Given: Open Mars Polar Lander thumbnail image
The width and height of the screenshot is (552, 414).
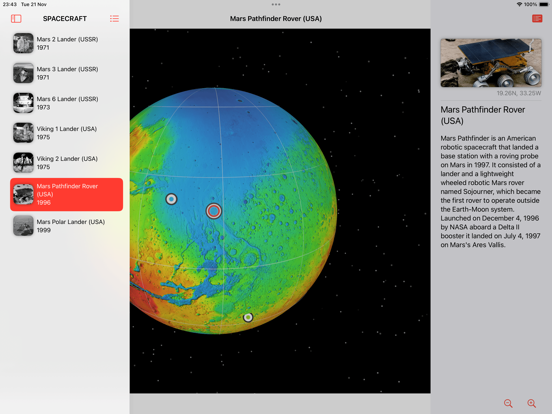Looking at the screenshot, I should (23, 226).
